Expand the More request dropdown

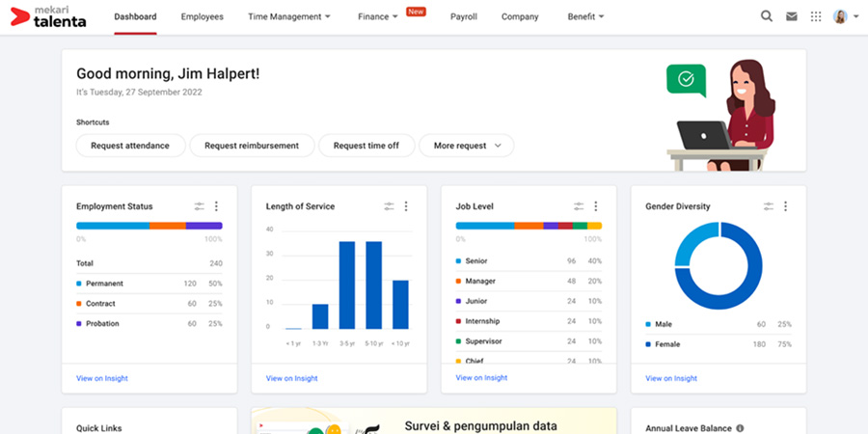pos(467,146)
